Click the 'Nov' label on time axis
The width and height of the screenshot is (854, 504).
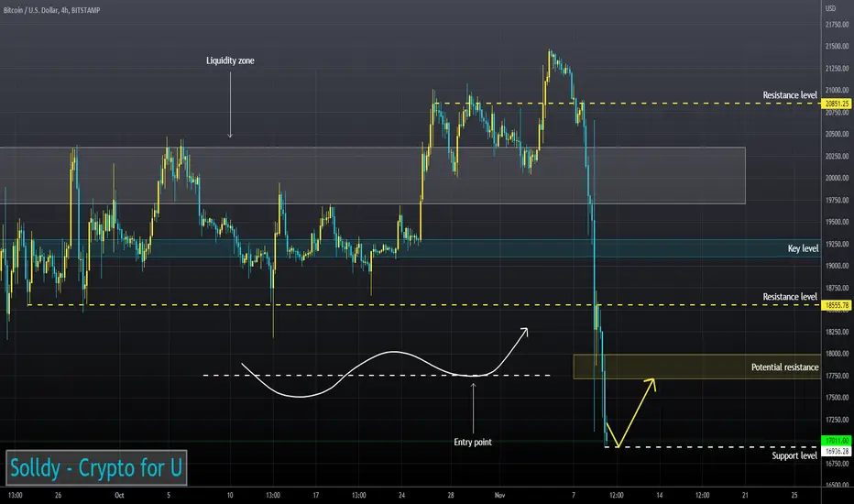click(x=499, y=495)
